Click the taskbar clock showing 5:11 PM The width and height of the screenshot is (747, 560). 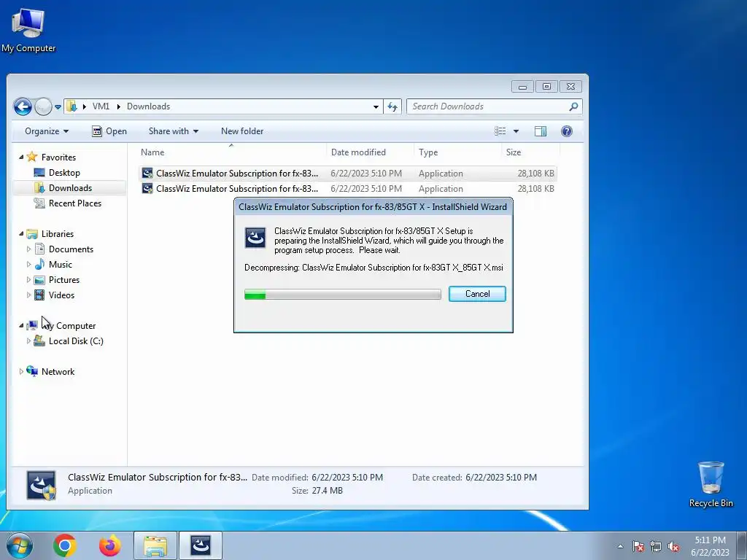tap(710, 546)
